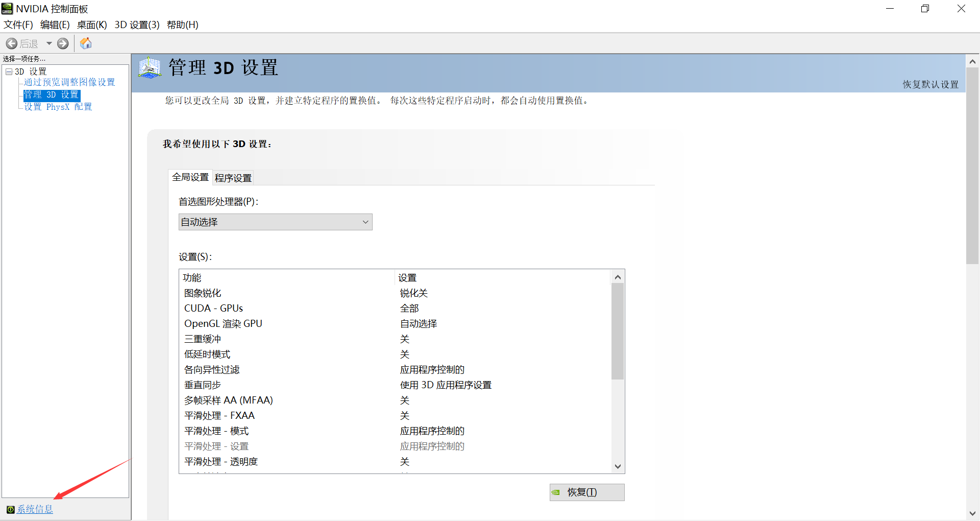Select the 三重缓冲 setting row
The height and width of the screenshot is (521, 980).
point(396,339)
